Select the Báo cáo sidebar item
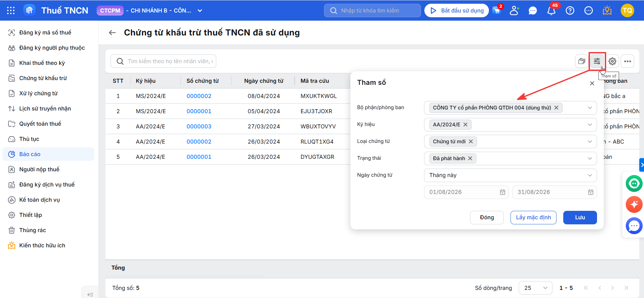Image resolution: width=644 pixels, height=298 pixels. coord(48,154)
